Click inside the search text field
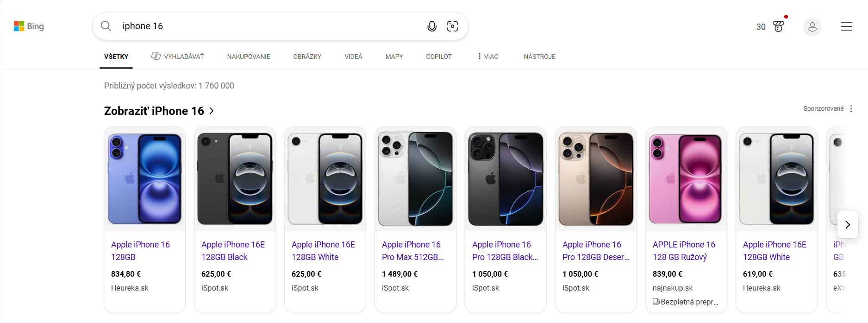This screenshot has width=868, height=323. pyautogui.click(x=269, y=26)
